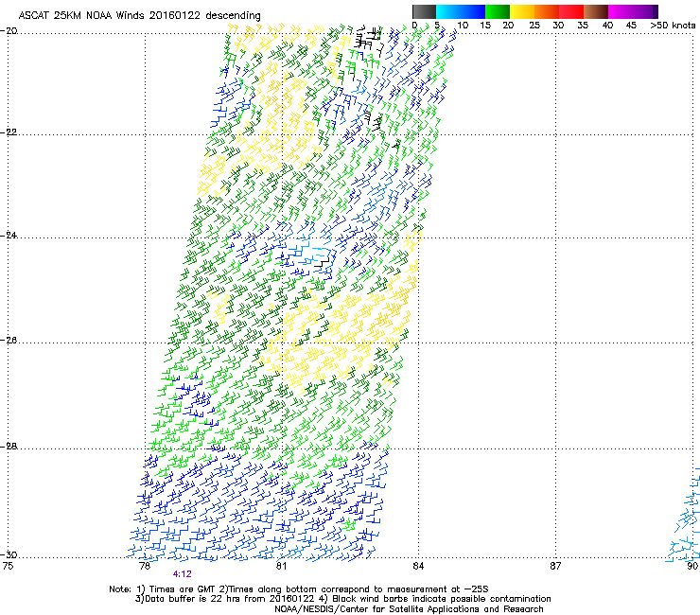Click the '10' knots legend tick label

463,26
